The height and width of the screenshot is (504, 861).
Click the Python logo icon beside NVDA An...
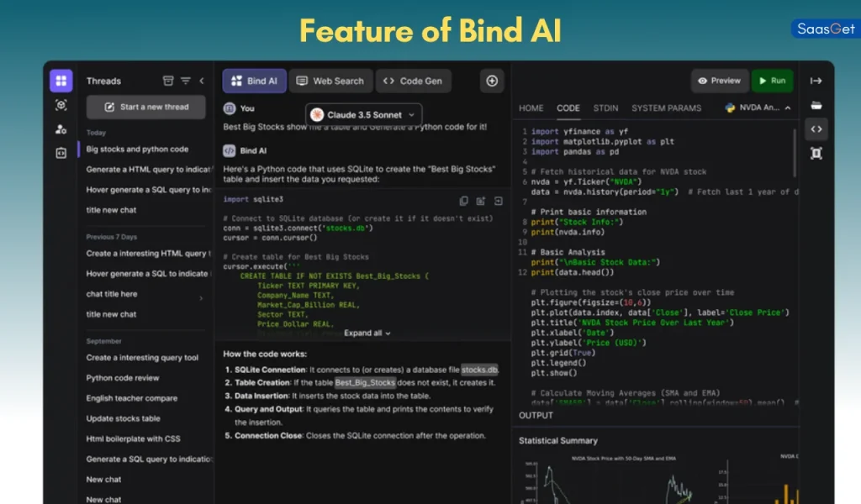click(x=730, y=108)
